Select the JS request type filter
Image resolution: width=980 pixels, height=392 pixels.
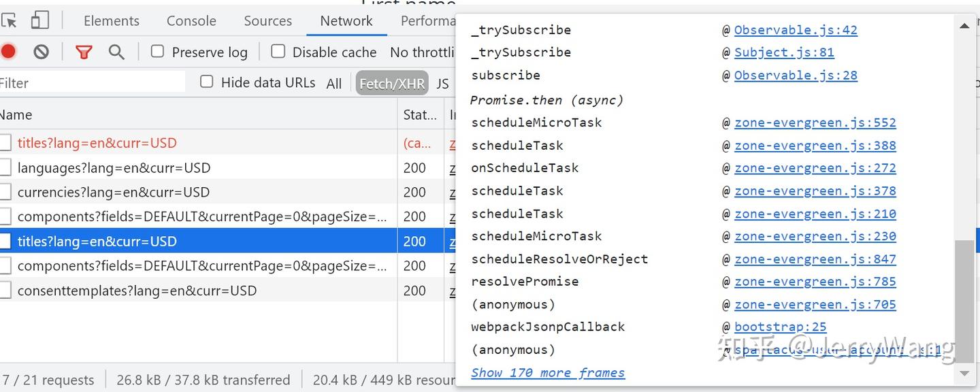click(442, 84)
